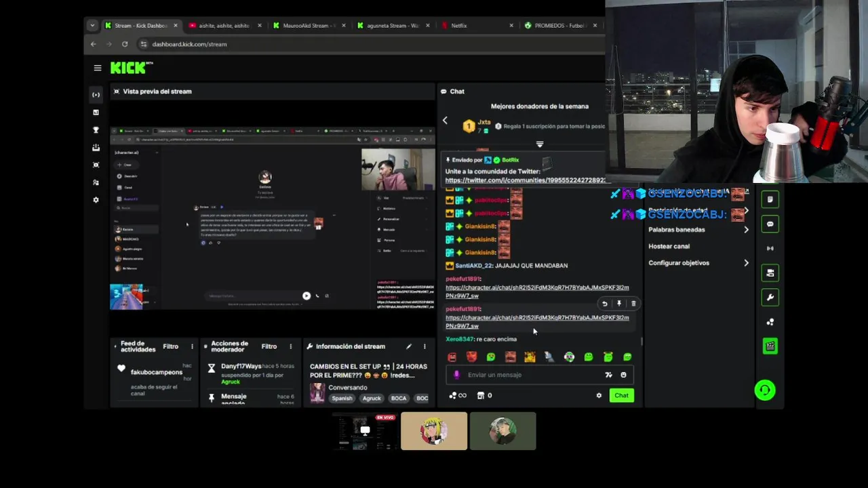Viewport: 868px width, 488px height.
Task: Edit the stream information with the pencil icon
Action: tap(409, 346)
